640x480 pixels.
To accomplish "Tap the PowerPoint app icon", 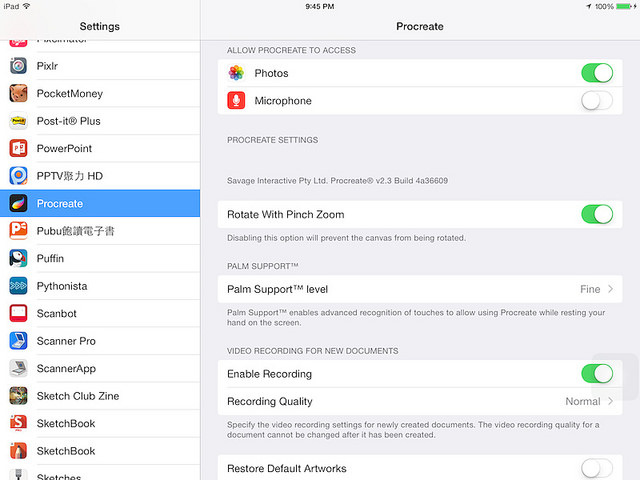I will coord(18,149).
